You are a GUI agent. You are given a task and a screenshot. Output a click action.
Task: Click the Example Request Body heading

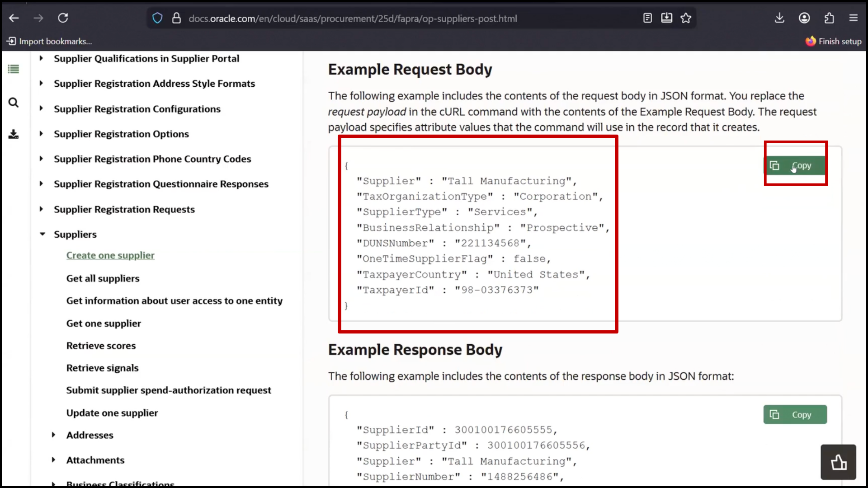pyautogui.click(x=410, y=70)
